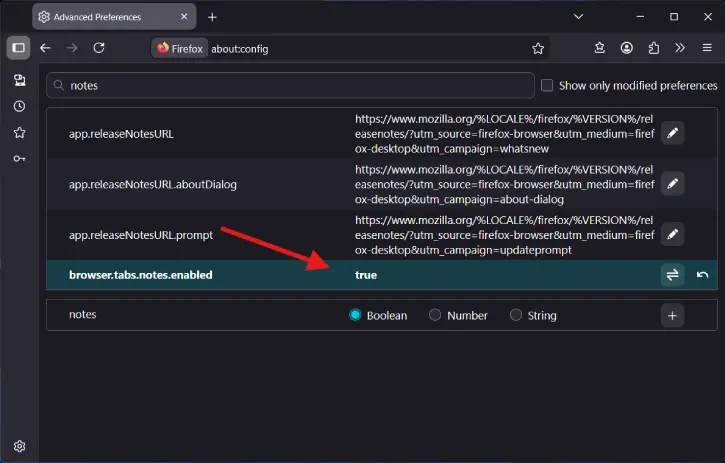Screen dimensions: 725x463
Task: Select the Number radio option
Action: (x=435, y=315)
